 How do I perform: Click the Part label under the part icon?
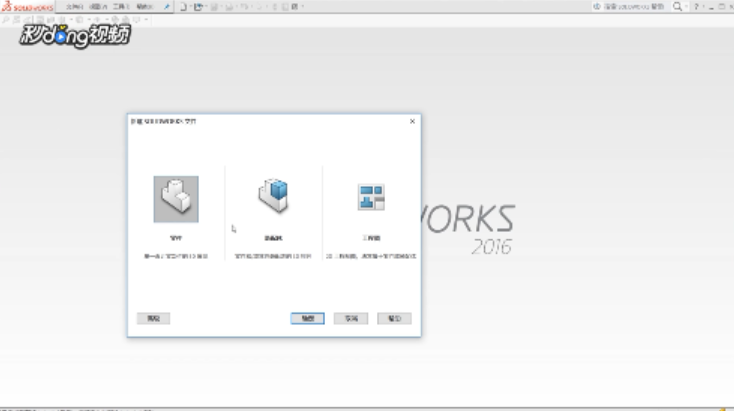point(176,238)
